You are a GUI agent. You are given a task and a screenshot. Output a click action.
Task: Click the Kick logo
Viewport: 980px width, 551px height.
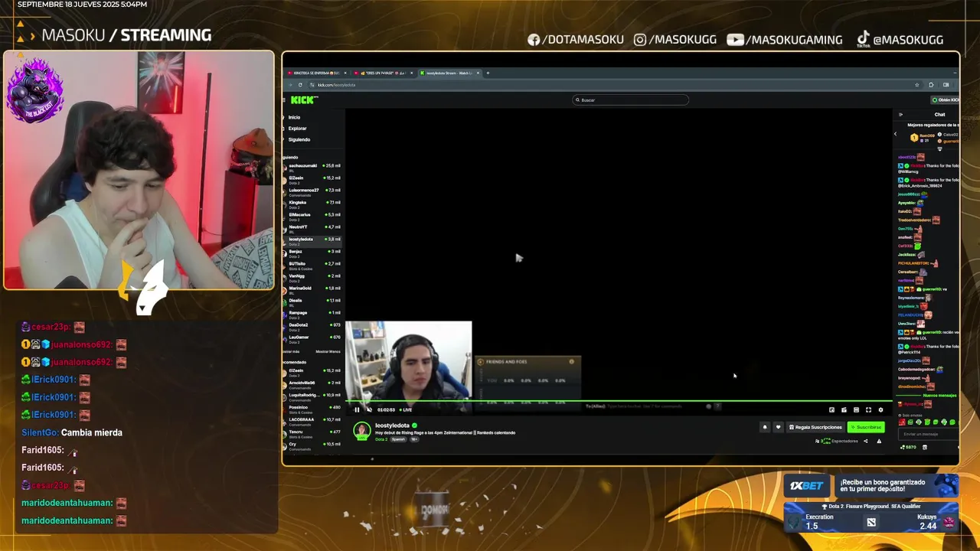[x=304, y=99]
